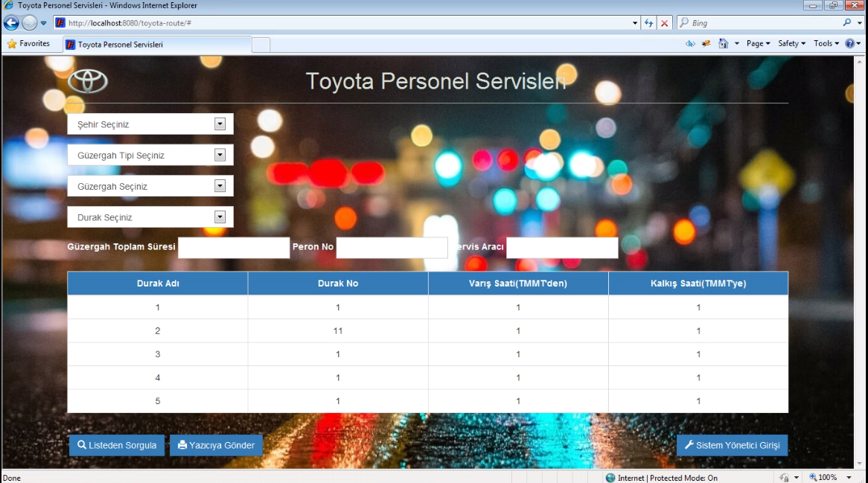Click the Varış Saati(TMMT'den) column header
The image size is (868, 483).
coord(518,284)
